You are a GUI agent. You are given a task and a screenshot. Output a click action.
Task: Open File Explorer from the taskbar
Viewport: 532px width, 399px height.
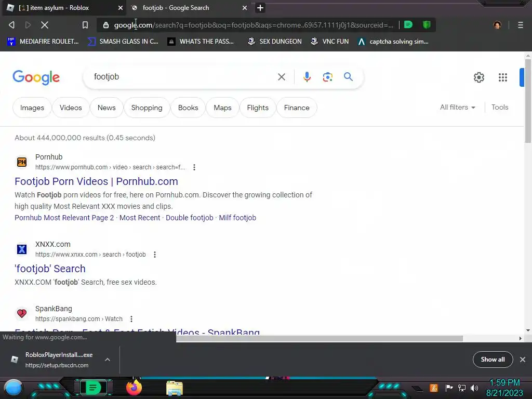tap(175, 388)
